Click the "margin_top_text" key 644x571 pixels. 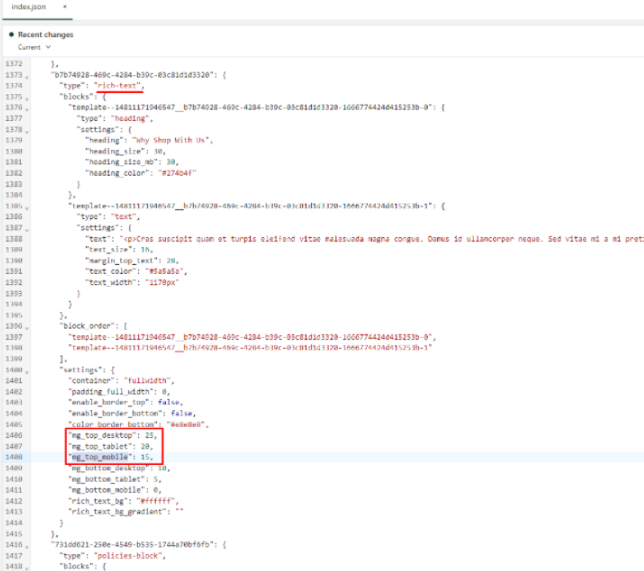(122, 260)
